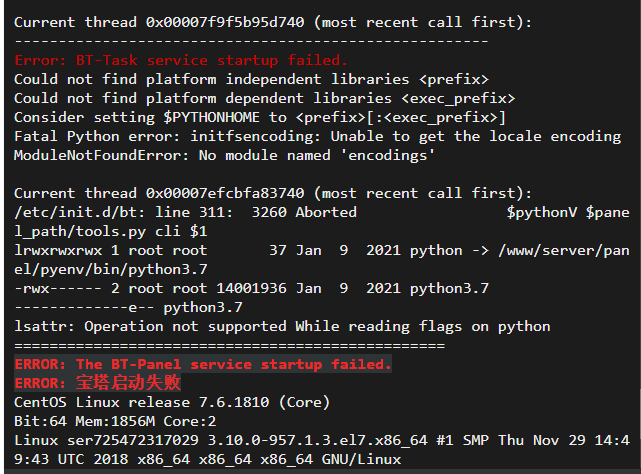Screen dimensions: 641x474
Task: Select the 'Fatal Python error: initfsencoding' line
Action: coord(317,137)
